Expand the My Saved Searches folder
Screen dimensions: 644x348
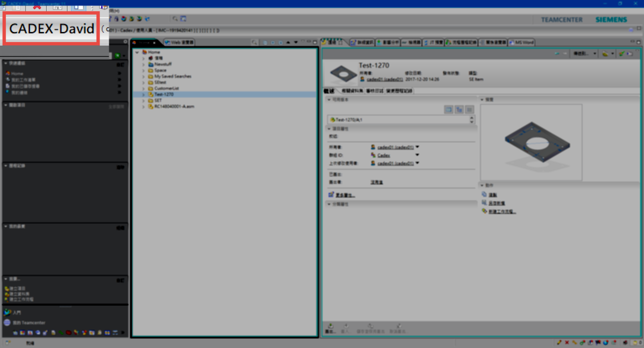(x=144, y=76)
